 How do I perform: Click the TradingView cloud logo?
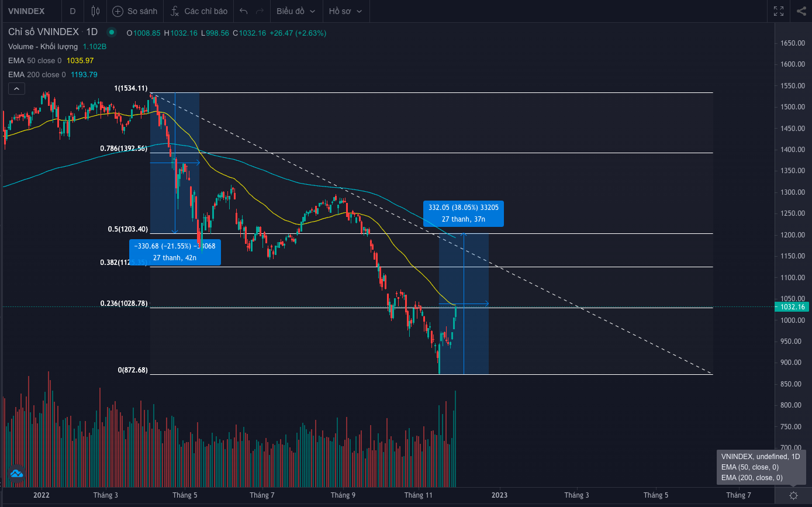(x=16, y=473)
